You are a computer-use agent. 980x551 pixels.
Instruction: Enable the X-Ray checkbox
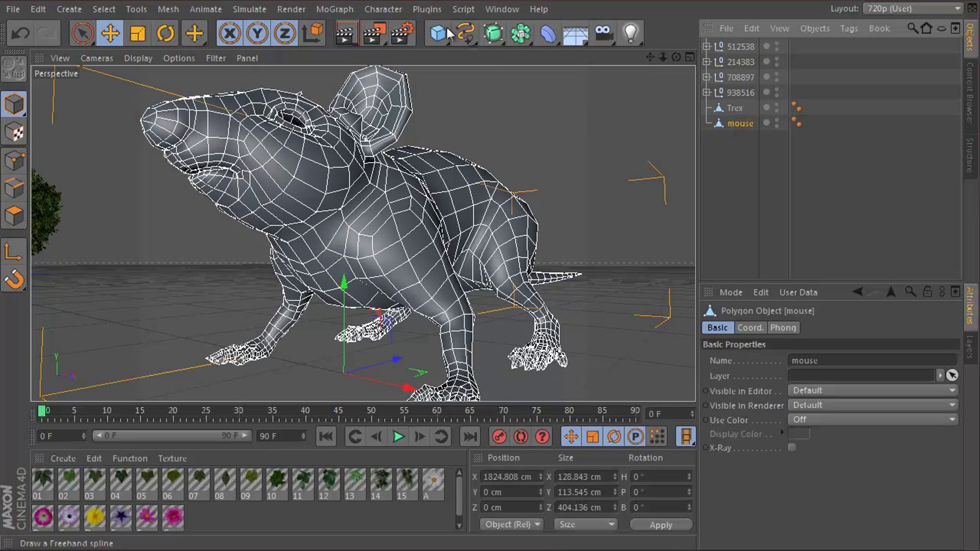(x=792, y=448)
